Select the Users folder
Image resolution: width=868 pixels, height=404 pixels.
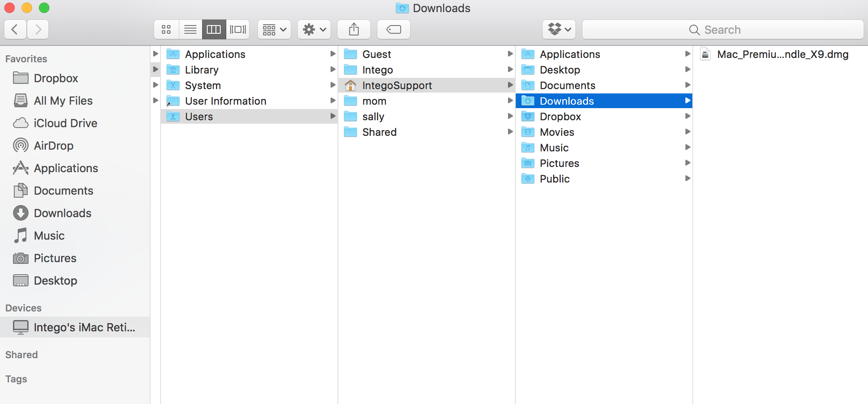tap(249, 116)
